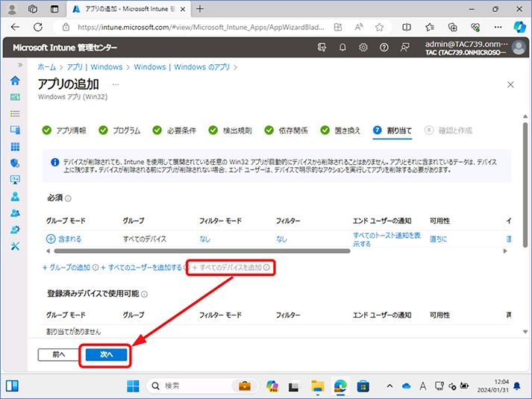Image resolution: width=532 pixels, height=399 pixels.
Task: Open Copilot icon in Edge toolbar
Action: click(x=519, y=27)
